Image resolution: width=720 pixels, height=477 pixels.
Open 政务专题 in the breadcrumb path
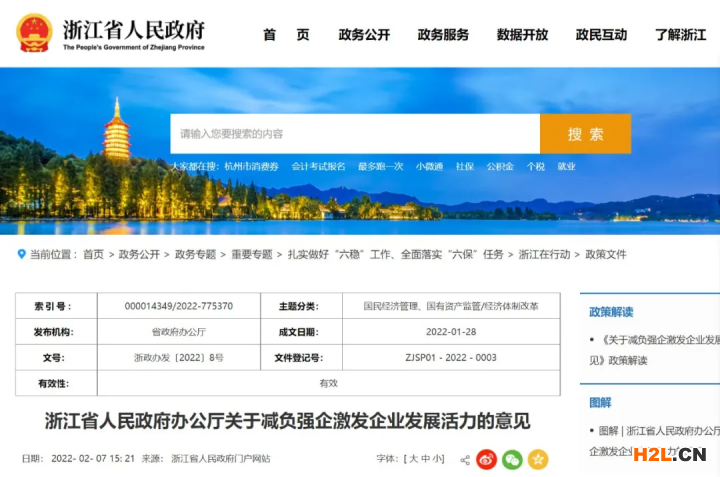tap(195, 254)
